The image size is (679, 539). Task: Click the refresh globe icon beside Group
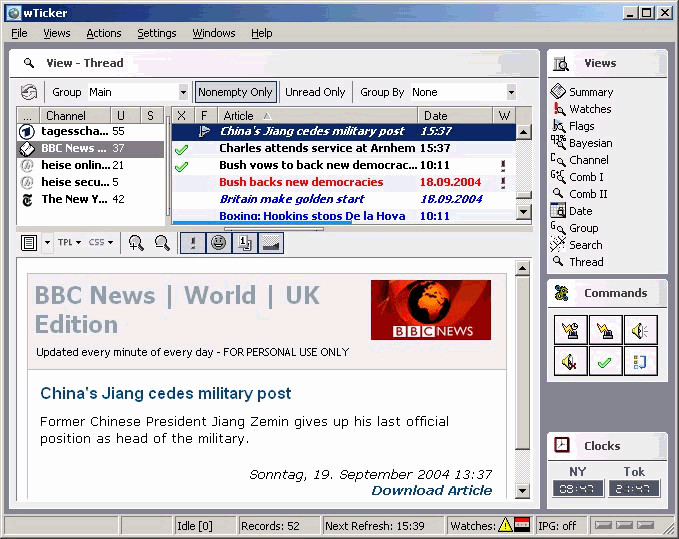[x=29, y=92]
